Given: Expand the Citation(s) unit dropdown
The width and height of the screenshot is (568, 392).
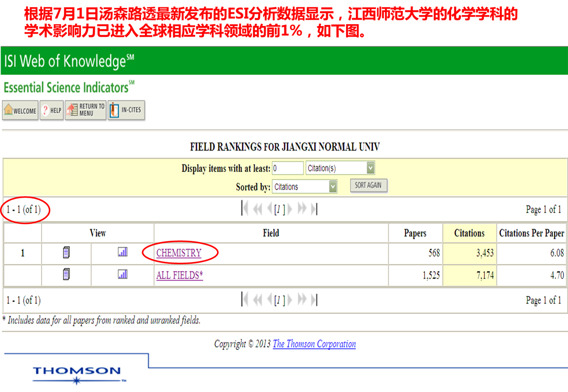Looking at the screenshot, I should coord(370,168).
